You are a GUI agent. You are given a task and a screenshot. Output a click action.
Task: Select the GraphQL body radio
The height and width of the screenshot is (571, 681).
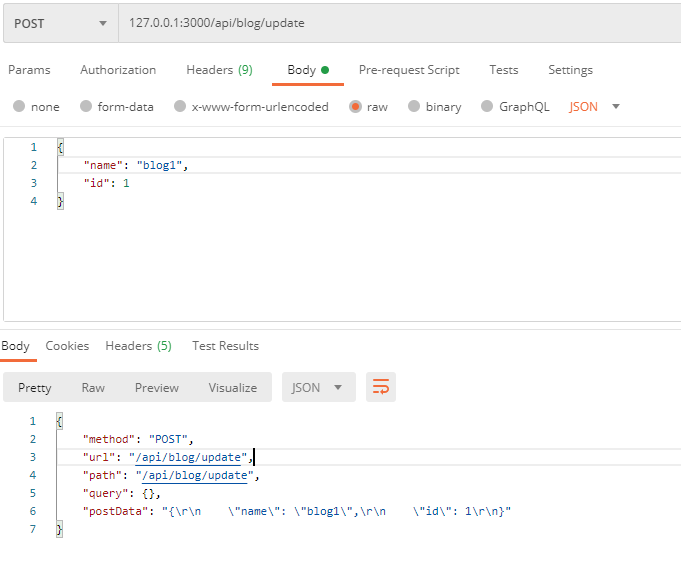487,107
